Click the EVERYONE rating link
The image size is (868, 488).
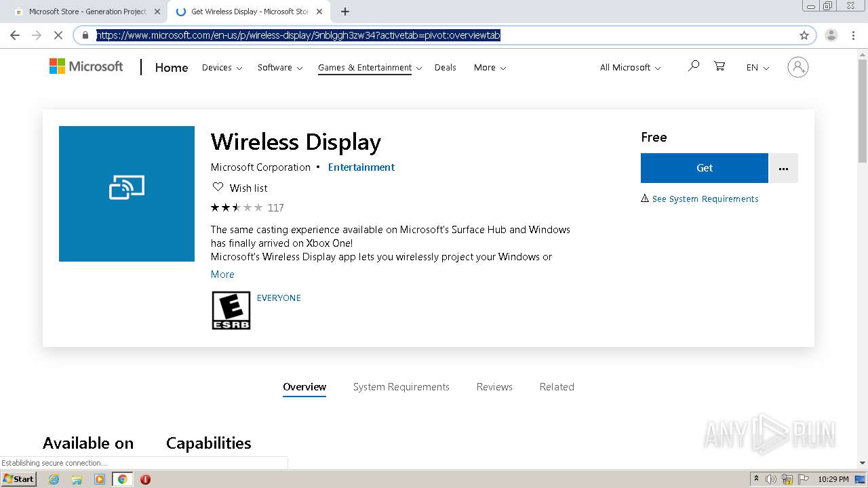coord(279,298)
